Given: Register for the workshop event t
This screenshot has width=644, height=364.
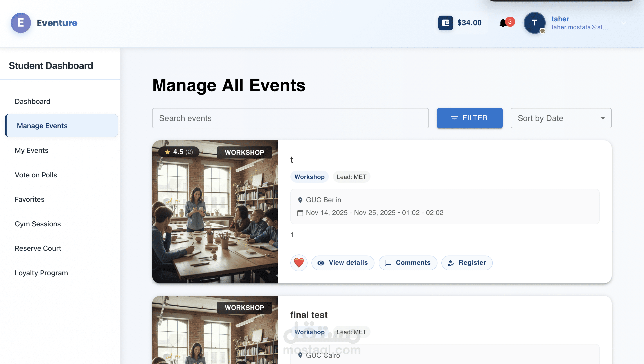Looking at the screenshot, I should [467, 263].
